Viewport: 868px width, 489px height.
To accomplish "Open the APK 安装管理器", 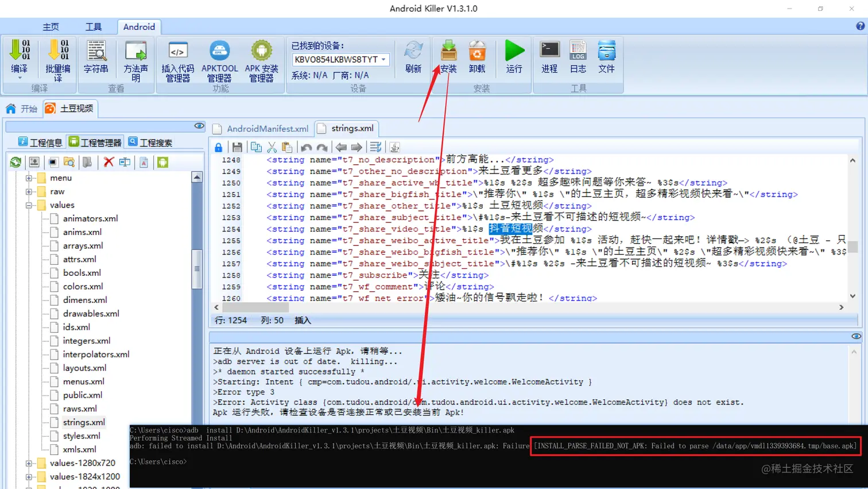I will click(x=261, y=60).
